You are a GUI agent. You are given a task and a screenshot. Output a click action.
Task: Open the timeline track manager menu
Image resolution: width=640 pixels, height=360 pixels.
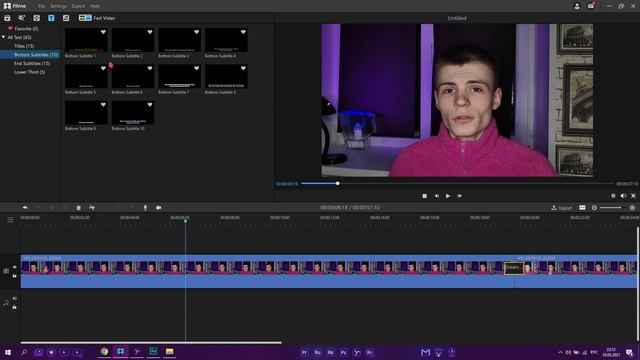click(10, 220)
